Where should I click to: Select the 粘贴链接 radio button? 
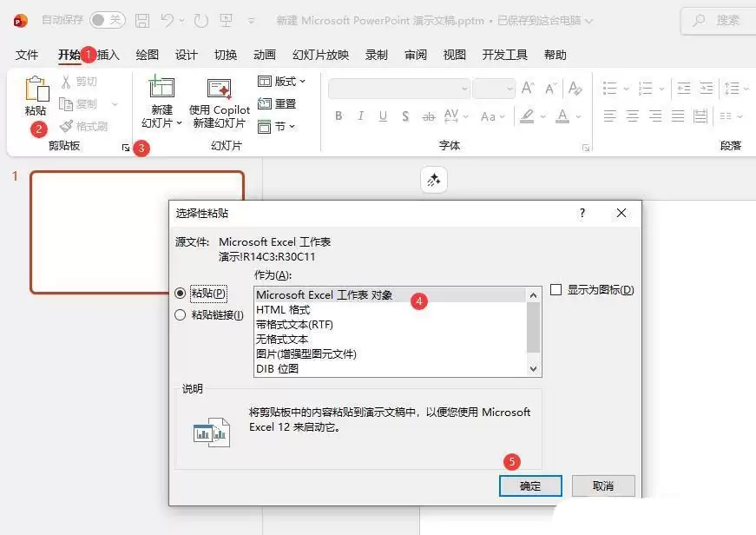pos(180,315)
